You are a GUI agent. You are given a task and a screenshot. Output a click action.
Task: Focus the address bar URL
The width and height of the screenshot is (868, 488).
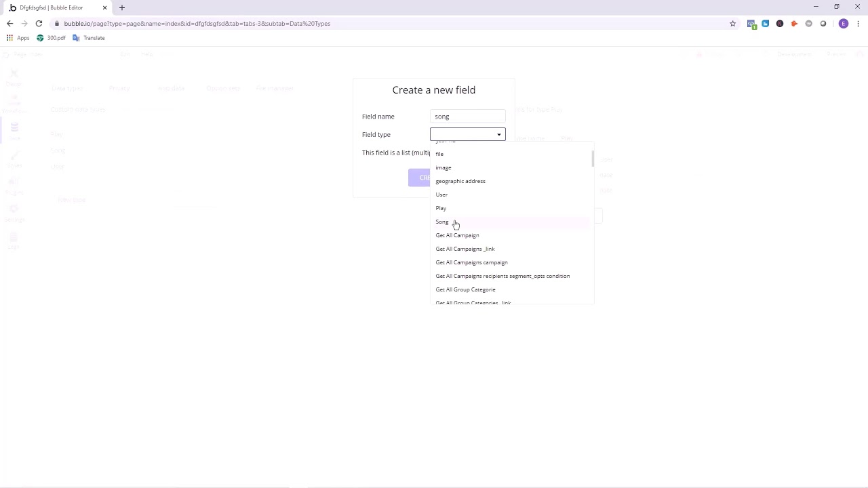[x=197, y=24]
